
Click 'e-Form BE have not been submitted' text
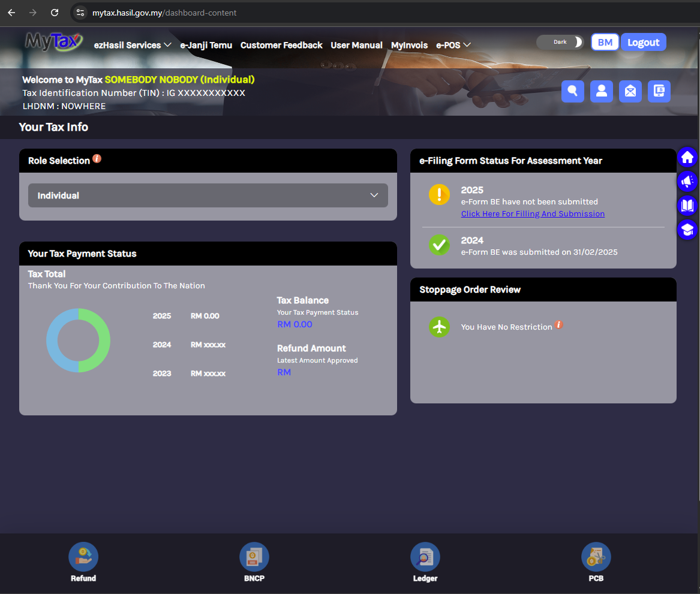(530, 201)
